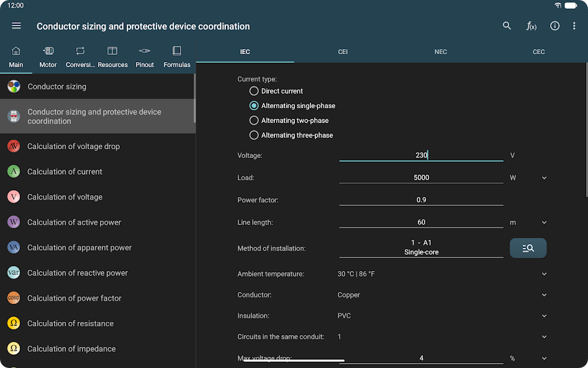
Task: Open the Conversions tab
Action: click(80, 57)
